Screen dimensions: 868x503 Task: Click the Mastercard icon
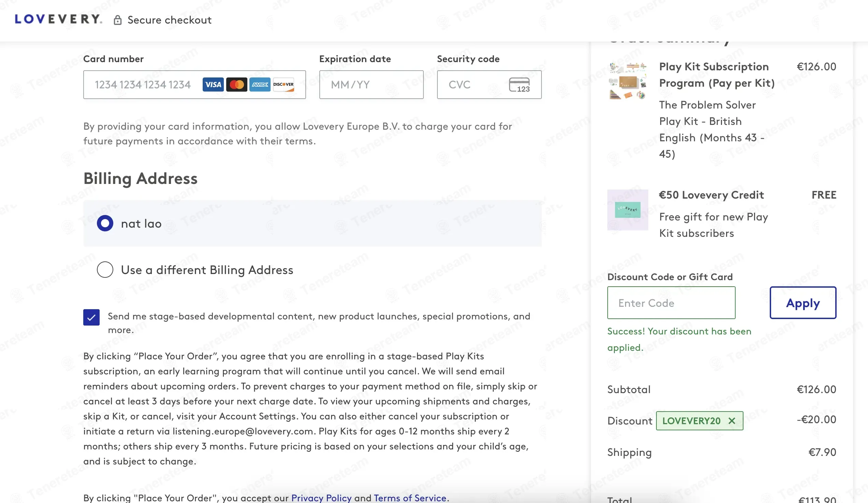pos(236,84)
